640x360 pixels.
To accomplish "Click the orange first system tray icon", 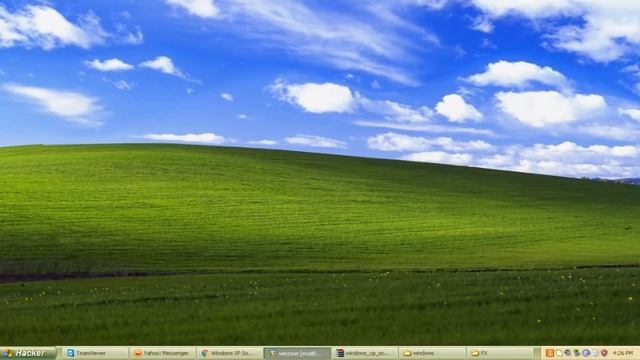I will 550,353.
